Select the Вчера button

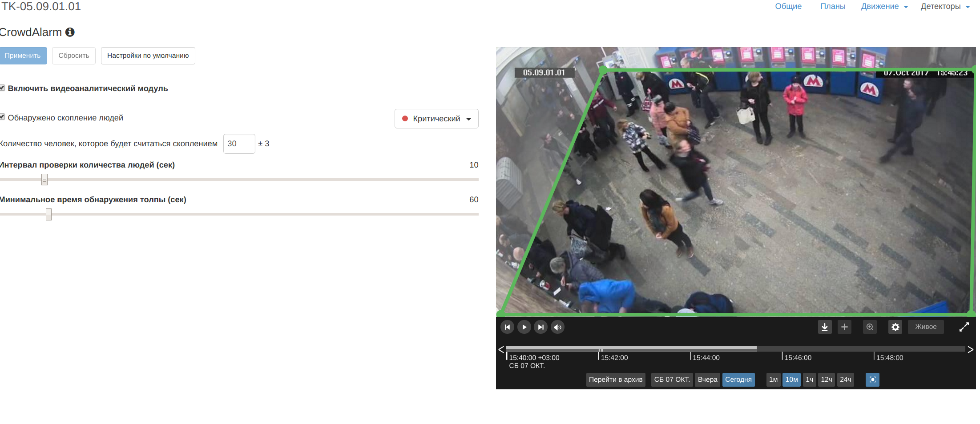tap(707, 380)
